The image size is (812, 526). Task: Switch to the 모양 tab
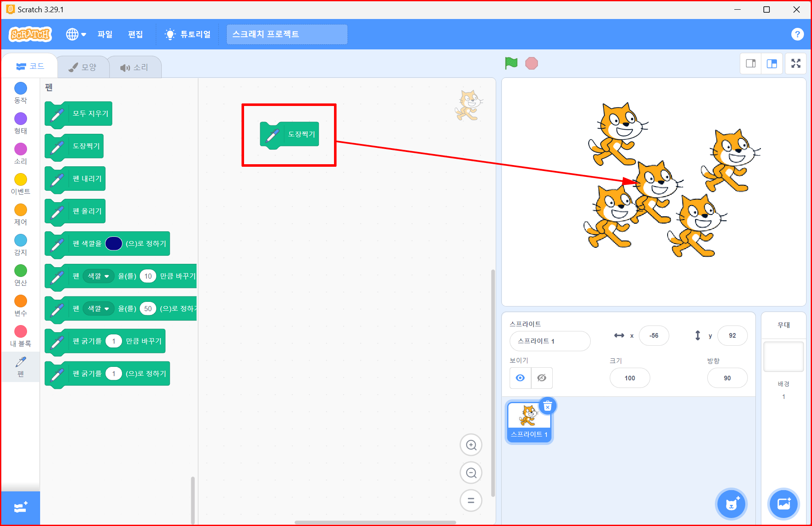click(x=83, y=67)
